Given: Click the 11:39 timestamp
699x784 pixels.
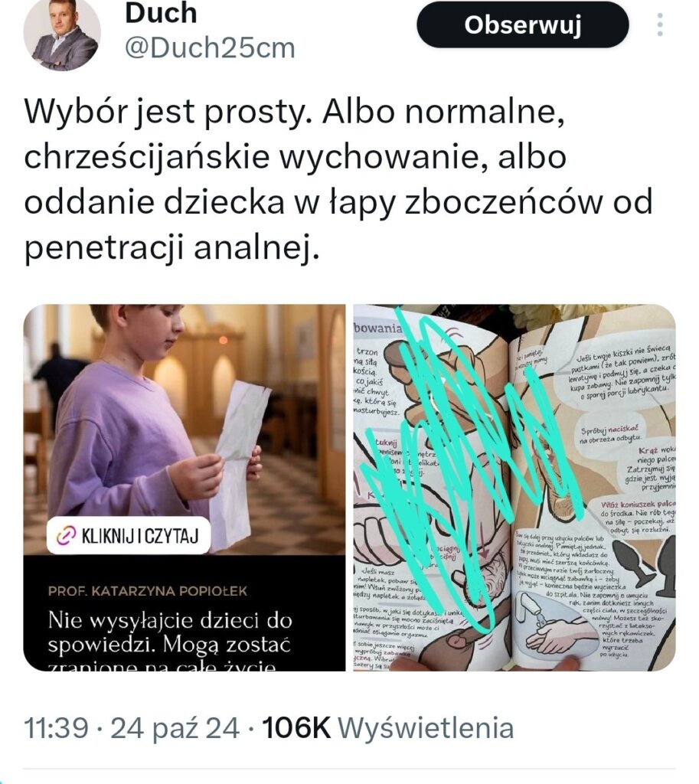Looking at the screenshot, I should point(57,727).
